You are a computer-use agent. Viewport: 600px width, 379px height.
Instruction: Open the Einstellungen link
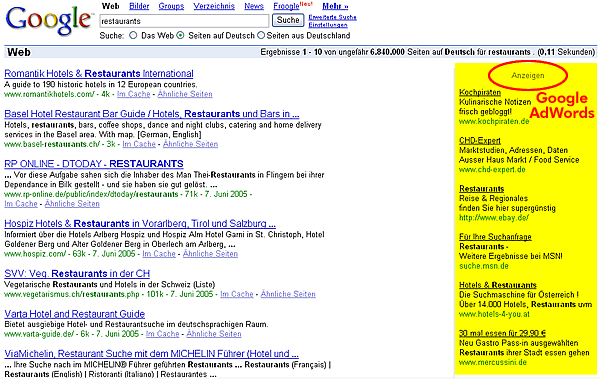(x=328, y=25)
